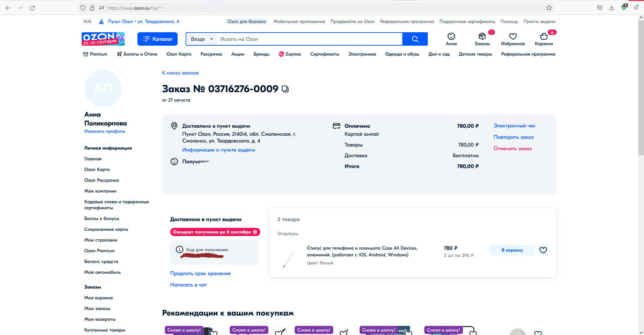This screenshot has height=335, width=644.
Task: Click the browser back arrow
Action: pos(8,8)
